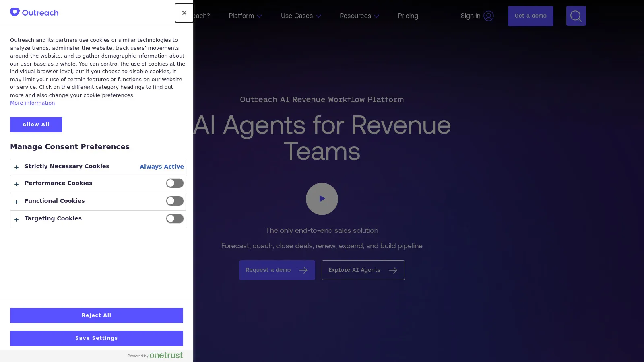Viewport: 644px width, 362px height.
Task: Open the More information link
Action: click(x=32, y=103)
